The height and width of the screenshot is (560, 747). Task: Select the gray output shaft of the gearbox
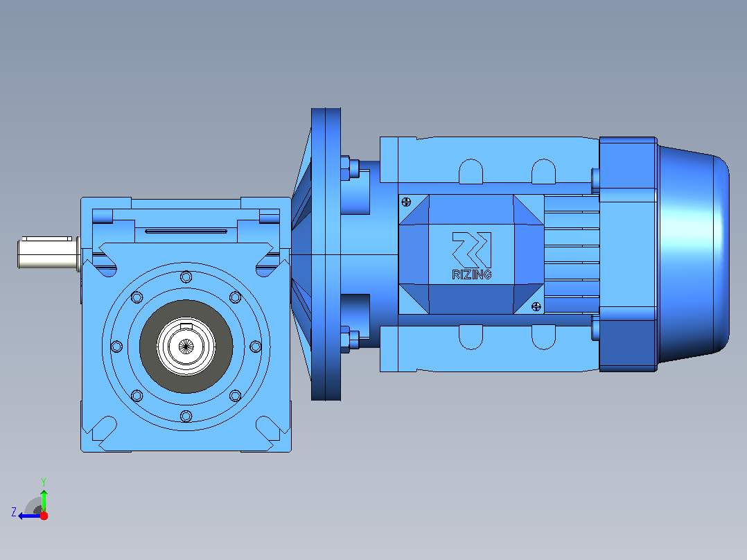pyautogui.click(x=48, y=253)
